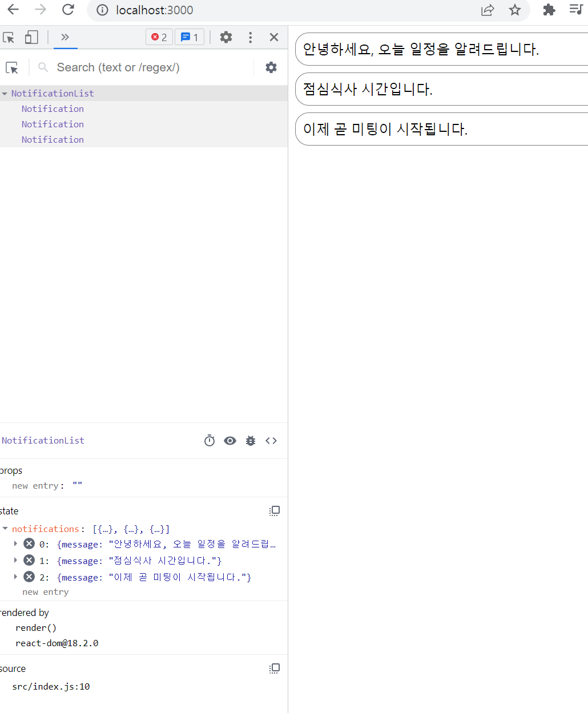
Task: Log component data to console bug icon
Action: click(x=251, y=441)
